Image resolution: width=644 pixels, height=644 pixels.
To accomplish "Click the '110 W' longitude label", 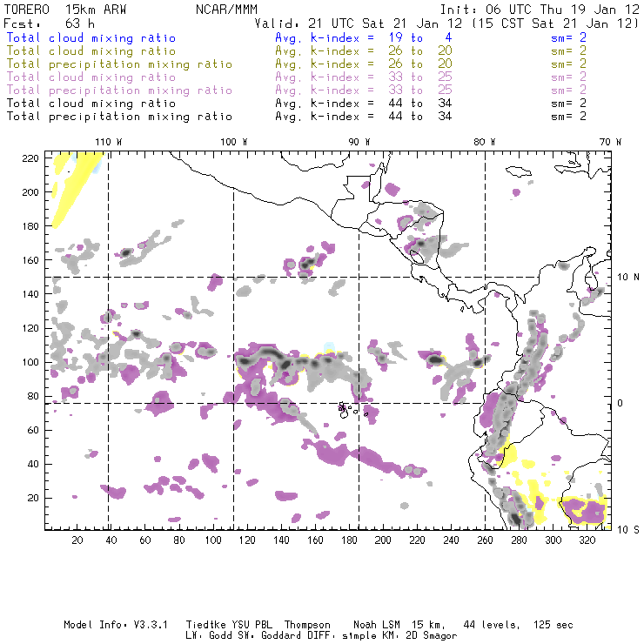I will pyautogui.click(x=109, y=142).
